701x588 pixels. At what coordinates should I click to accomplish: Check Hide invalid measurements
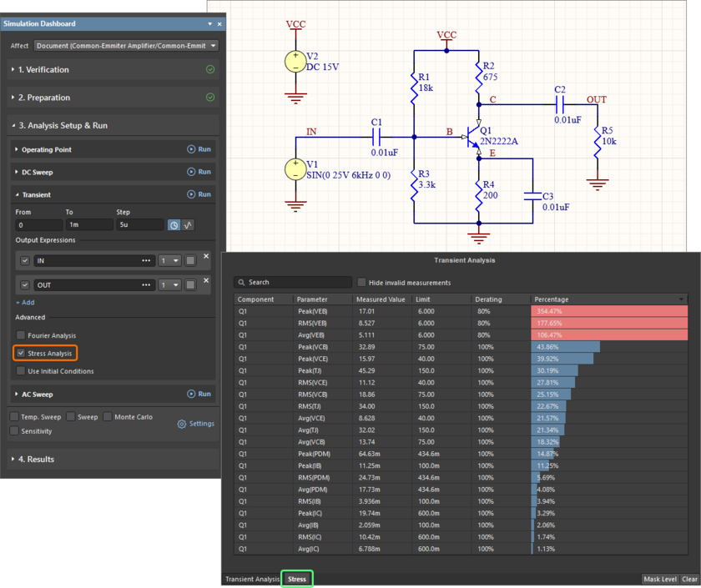361,283
